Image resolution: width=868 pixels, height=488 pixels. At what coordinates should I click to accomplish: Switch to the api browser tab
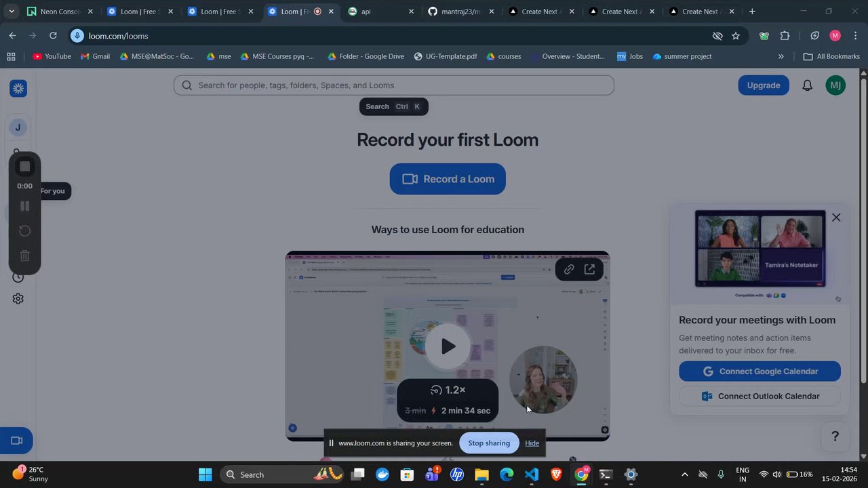coord(380,12)
